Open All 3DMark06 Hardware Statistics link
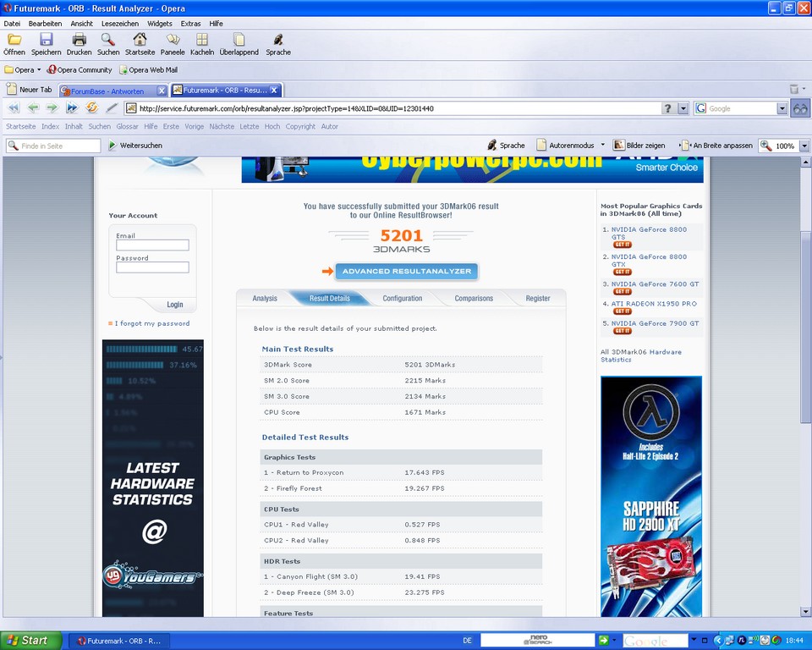812x650 pixels. [x=641, y=355]
